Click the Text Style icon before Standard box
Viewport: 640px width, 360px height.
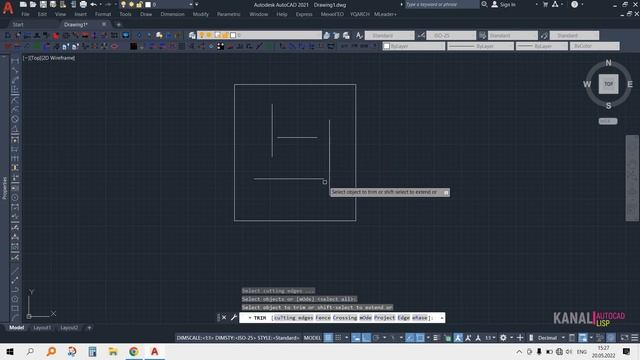[x=359, y=36]
